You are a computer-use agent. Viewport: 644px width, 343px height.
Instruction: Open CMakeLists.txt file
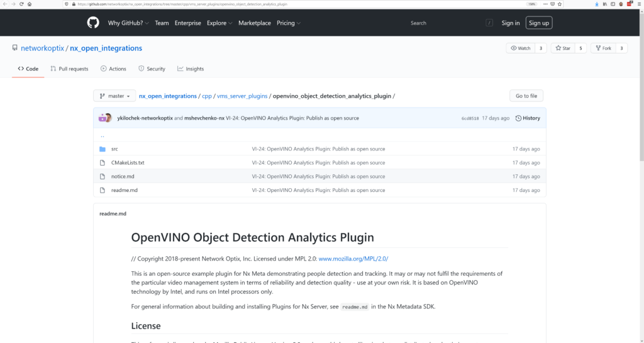128,162
